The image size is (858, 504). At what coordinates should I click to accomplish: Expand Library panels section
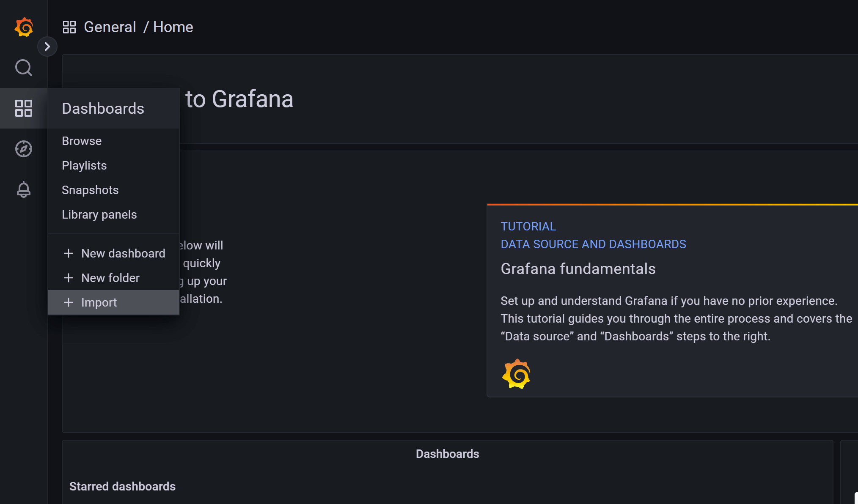coord(100,214)
